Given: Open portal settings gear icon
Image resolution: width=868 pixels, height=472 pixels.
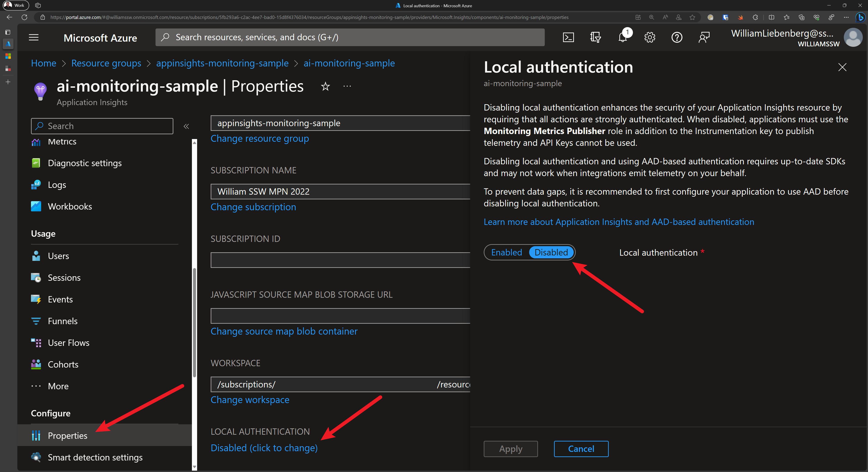Looking at the screenshot, I should [x=650, y=37].
